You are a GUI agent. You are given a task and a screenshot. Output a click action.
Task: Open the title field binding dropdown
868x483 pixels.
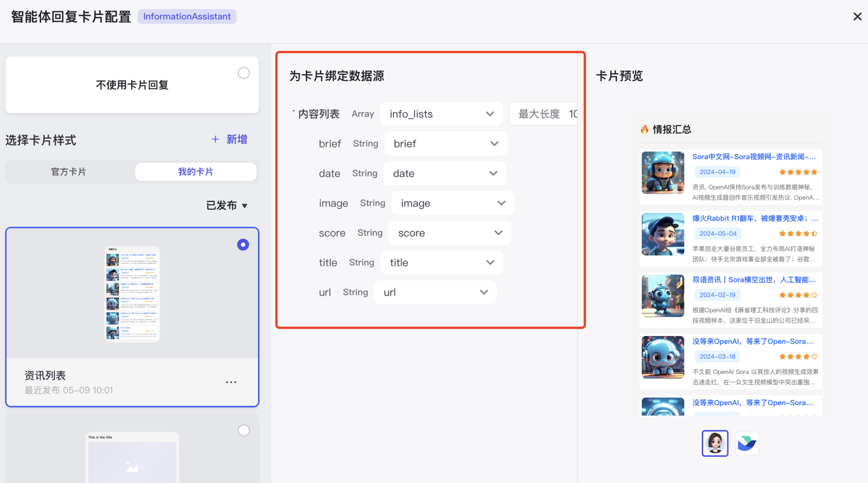442,263
